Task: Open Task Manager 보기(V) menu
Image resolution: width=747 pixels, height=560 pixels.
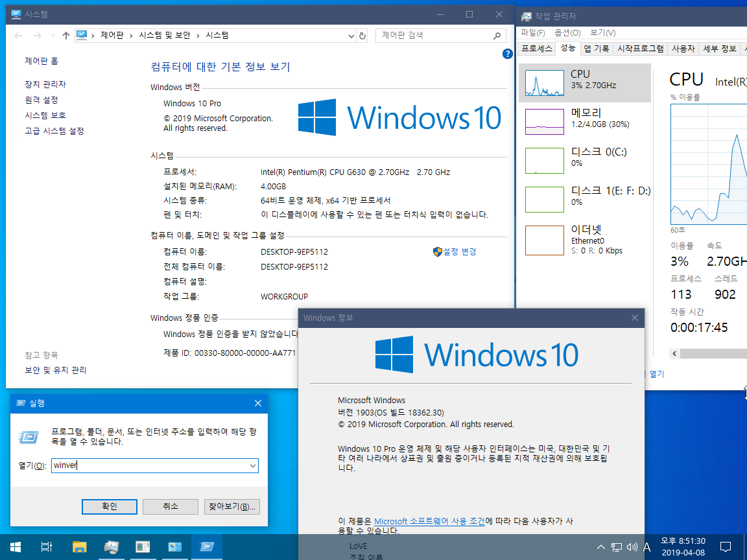Action: pyautogui.click(x=602, y=32)
